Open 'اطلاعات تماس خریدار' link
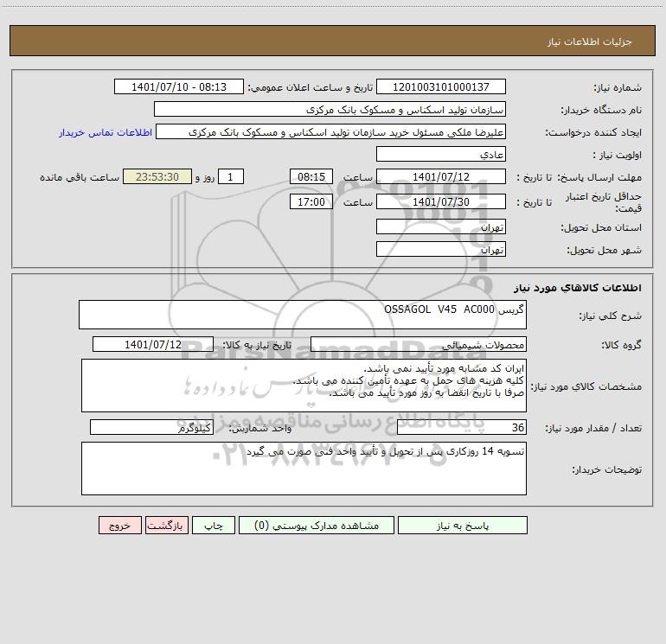This screenshot has width=666, height=644. point(106,132)
